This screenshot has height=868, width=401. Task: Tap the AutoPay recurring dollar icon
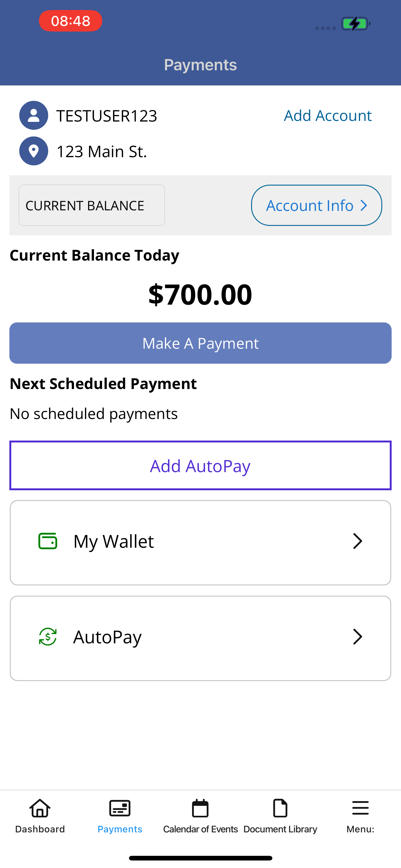(48, 636)
